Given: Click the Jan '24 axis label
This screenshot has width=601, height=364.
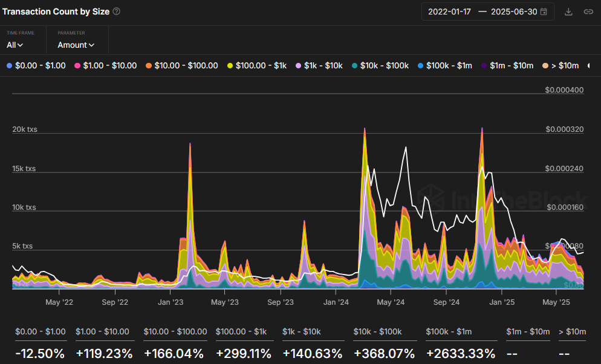Looking at the screenshot, I should 336,302.
